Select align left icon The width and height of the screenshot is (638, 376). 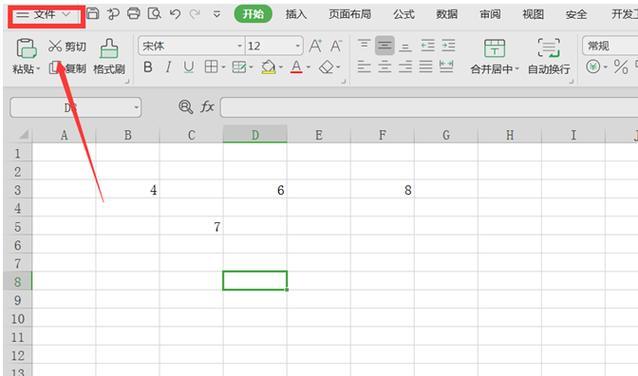pos(364,66)
